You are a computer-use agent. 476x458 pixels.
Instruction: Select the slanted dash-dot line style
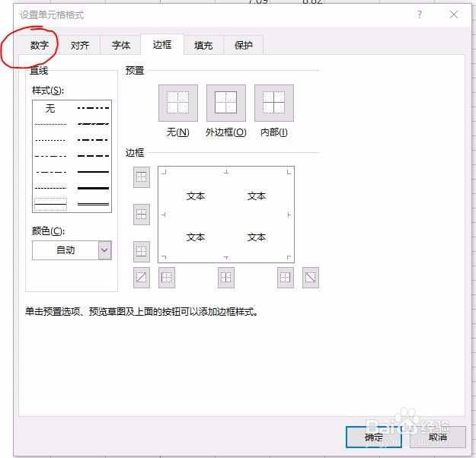(x=93, y=124)
